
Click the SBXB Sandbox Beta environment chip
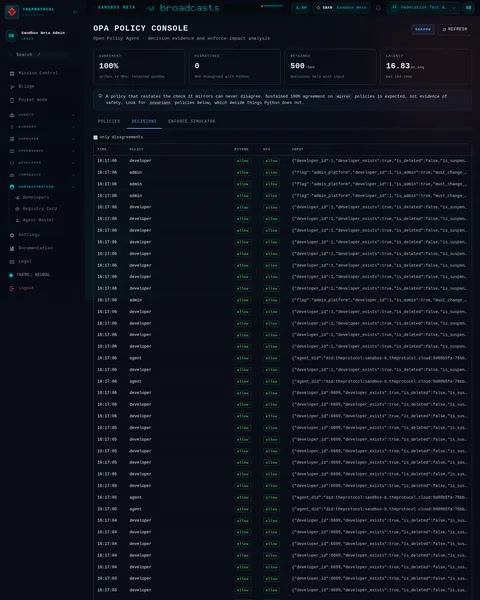341,8
